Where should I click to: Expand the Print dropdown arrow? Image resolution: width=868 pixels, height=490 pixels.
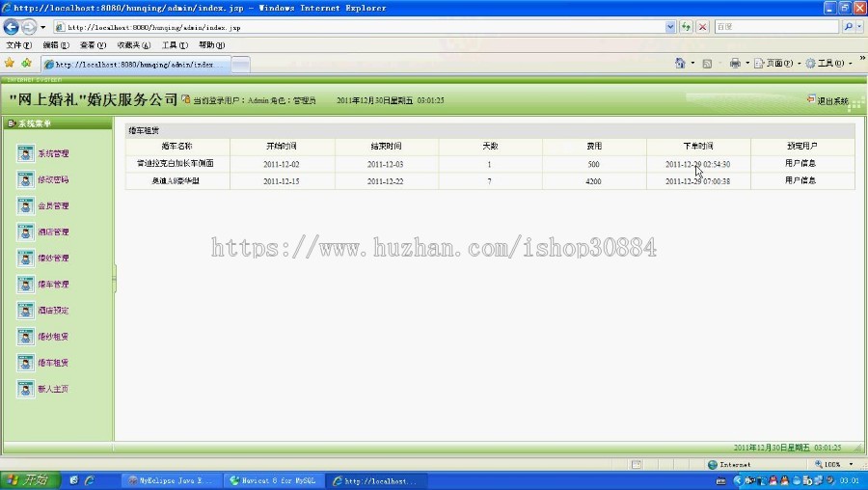coord(747,63)
